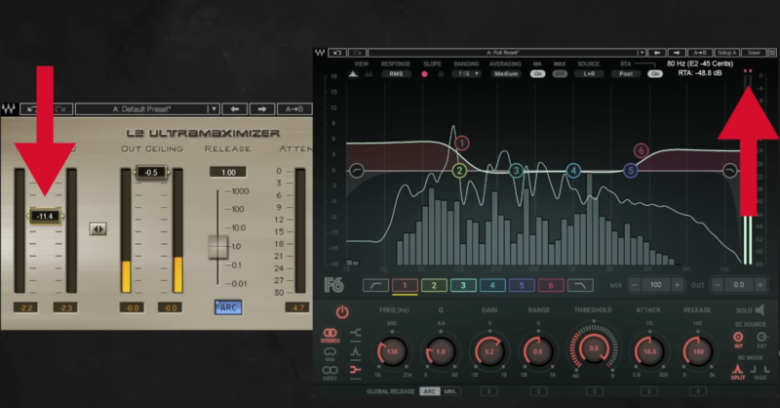780x408 pixels.
Task: Select band node 6 on F6 graph
Action: [x=641, y=150]
